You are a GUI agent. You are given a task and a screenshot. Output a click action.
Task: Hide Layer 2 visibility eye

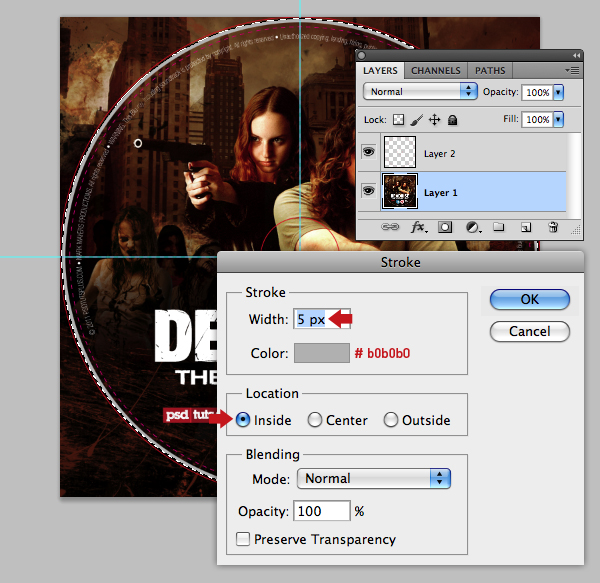(368, 152)
